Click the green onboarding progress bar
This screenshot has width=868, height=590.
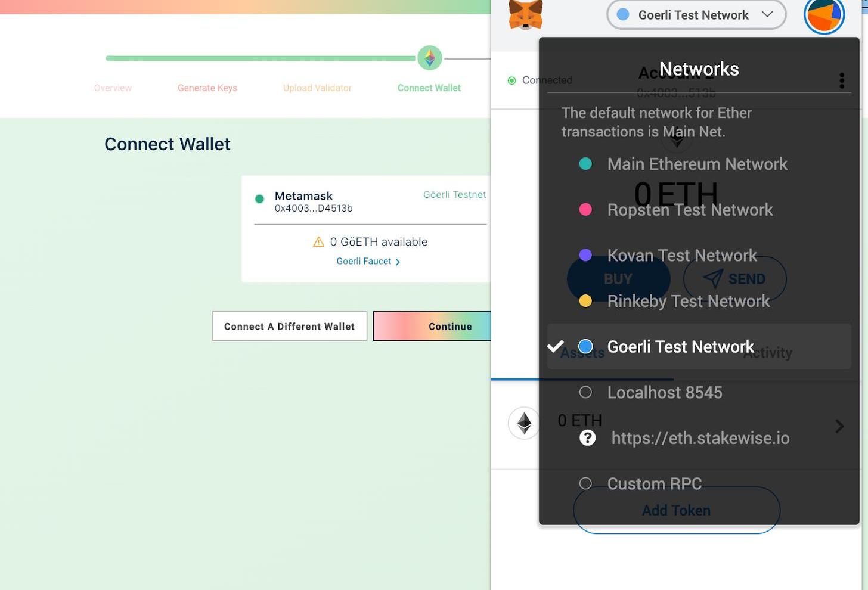click(x=261, y=58)
